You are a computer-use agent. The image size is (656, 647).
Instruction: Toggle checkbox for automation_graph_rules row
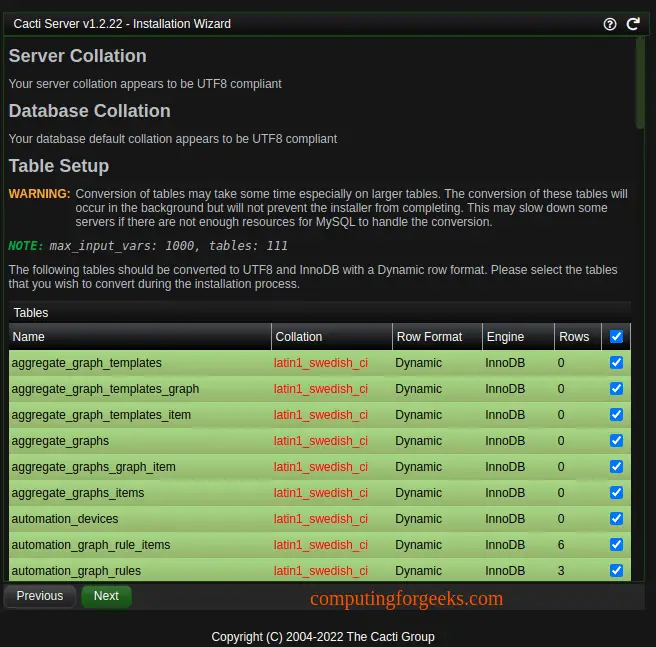pyautogui.click(x=616, y=570)
